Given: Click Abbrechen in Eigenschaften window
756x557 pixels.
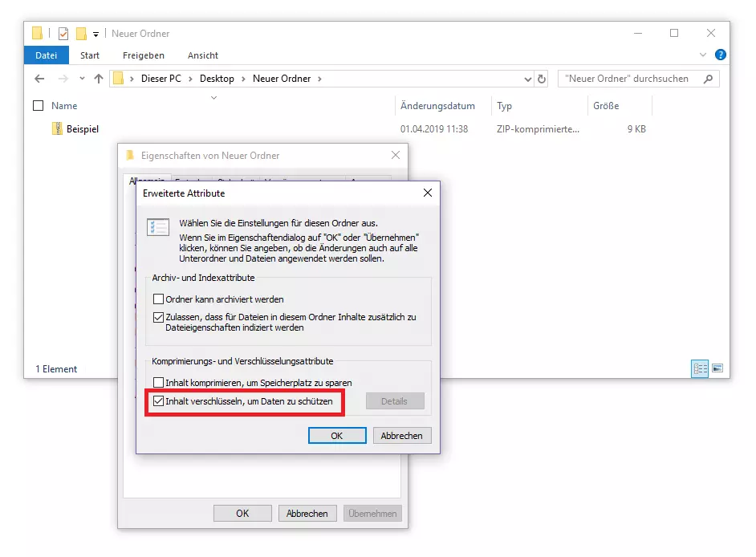Looking at the screenshot, I should 307,513.
